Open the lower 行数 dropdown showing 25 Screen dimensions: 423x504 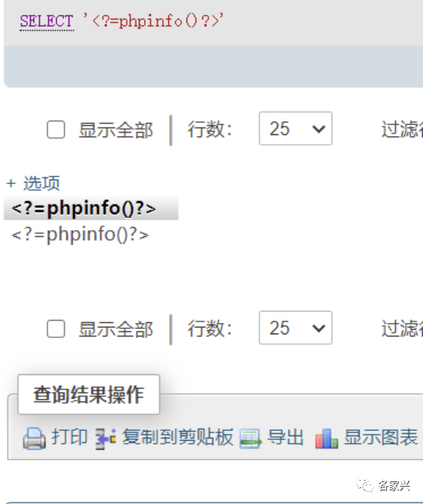point(295,328)
